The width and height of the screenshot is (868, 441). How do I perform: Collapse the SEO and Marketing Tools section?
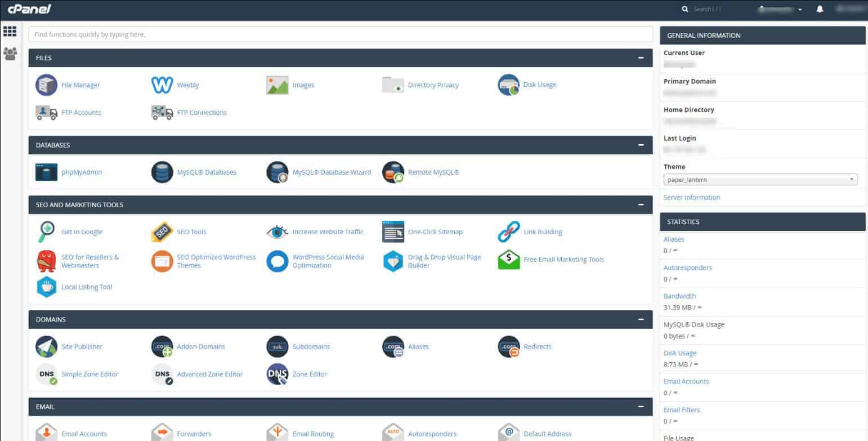tap(641, 205)
